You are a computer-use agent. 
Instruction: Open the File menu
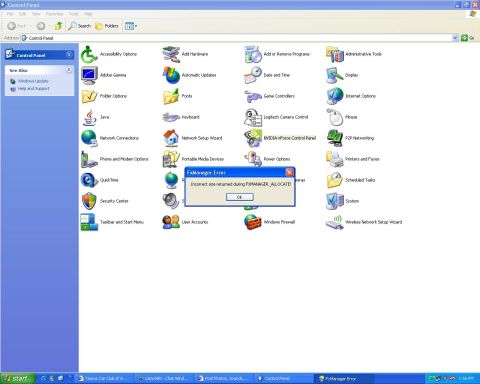(10, 14)
